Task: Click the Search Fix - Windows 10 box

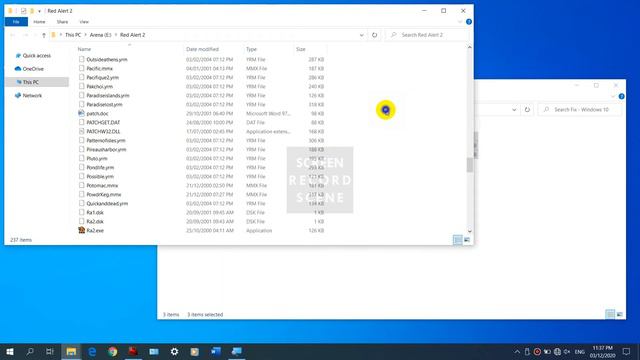Action: point(580,109)
